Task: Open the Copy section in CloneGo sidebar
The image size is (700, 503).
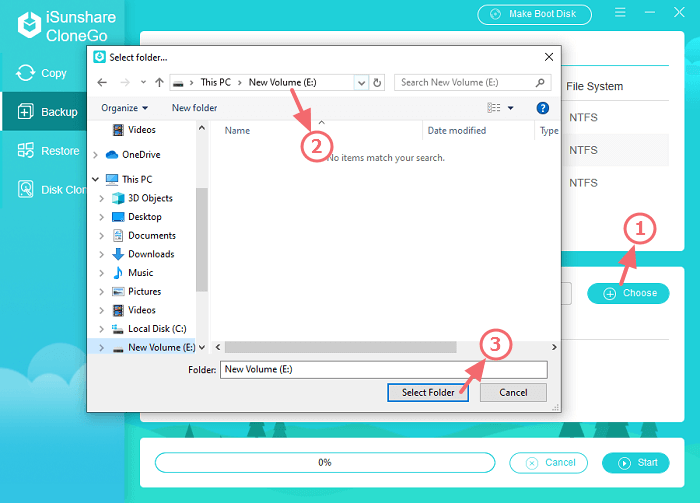Action: click(x=43, y=73)
